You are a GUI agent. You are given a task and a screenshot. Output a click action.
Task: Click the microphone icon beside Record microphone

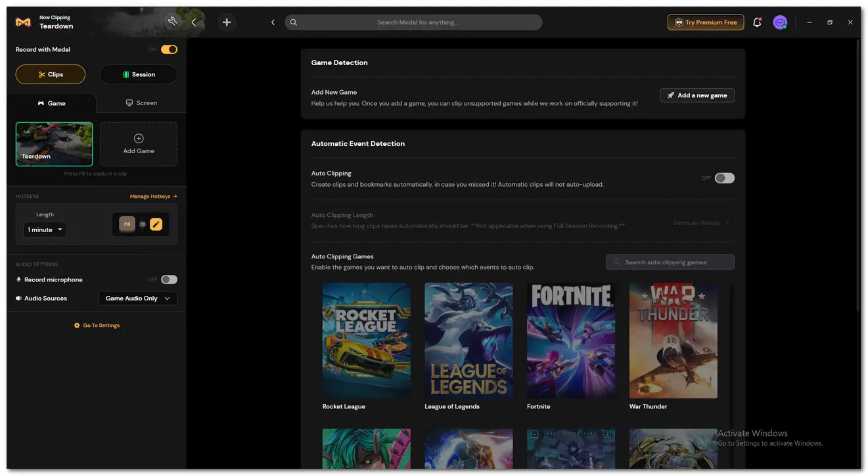click(x=19, y=279)
